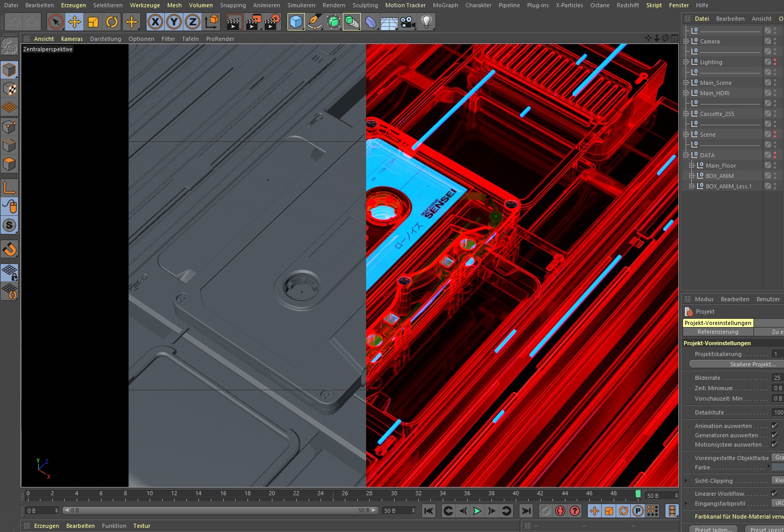
Task: Collapse the DATA group in the object tree
Action: (x=686, y=155)
